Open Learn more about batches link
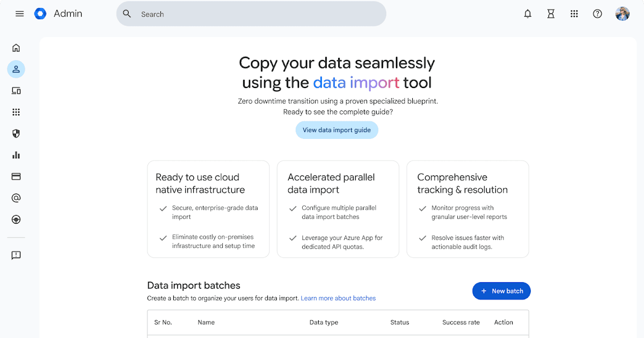The width and height of the screenshot is (644, 338). tap(338, 298)
